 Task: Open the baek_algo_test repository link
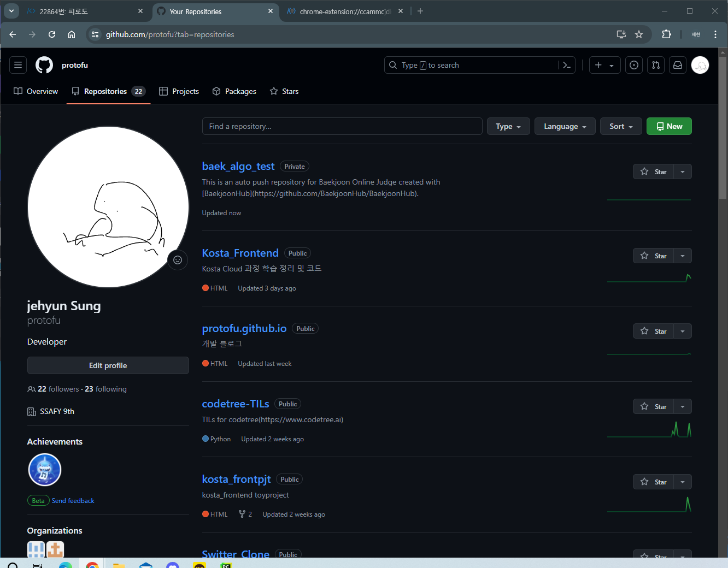tap(238, 166)
